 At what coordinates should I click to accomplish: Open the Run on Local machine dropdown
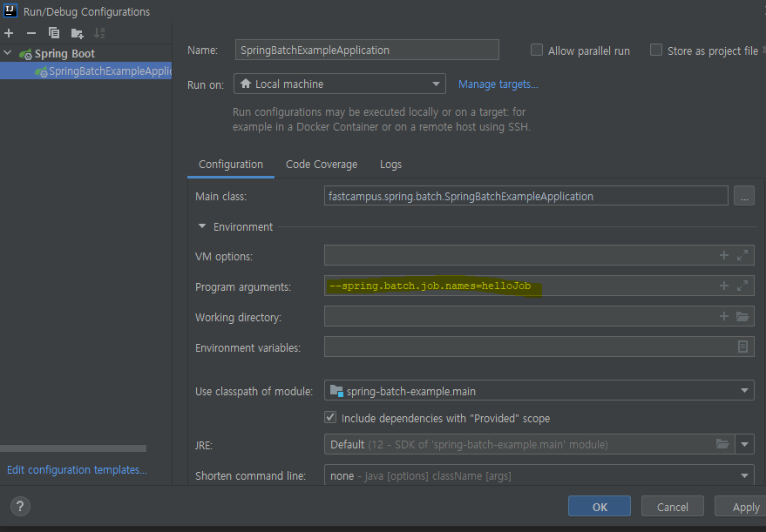tap(340, 84)
